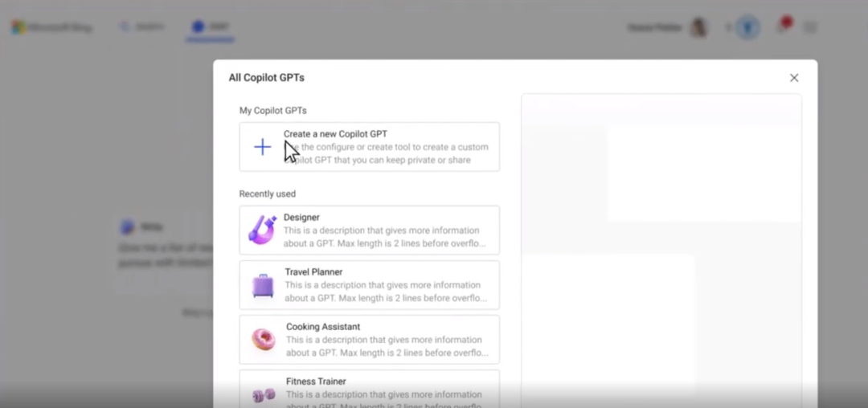This screenshot has height=408, width=868.
Task: Choose the dumbbell Fitness Trainer icon
Action: 264,394
